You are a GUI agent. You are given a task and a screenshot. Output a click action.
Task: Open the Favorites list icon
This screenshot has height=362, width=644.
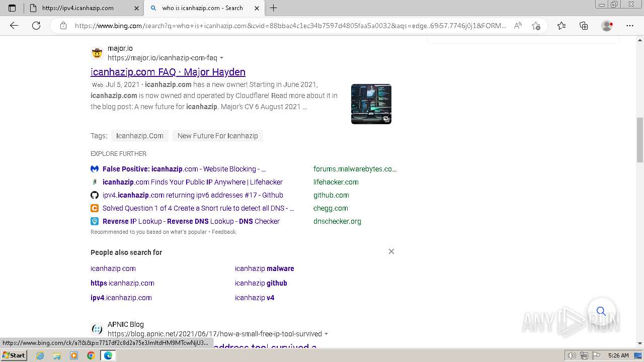(561, 26)
